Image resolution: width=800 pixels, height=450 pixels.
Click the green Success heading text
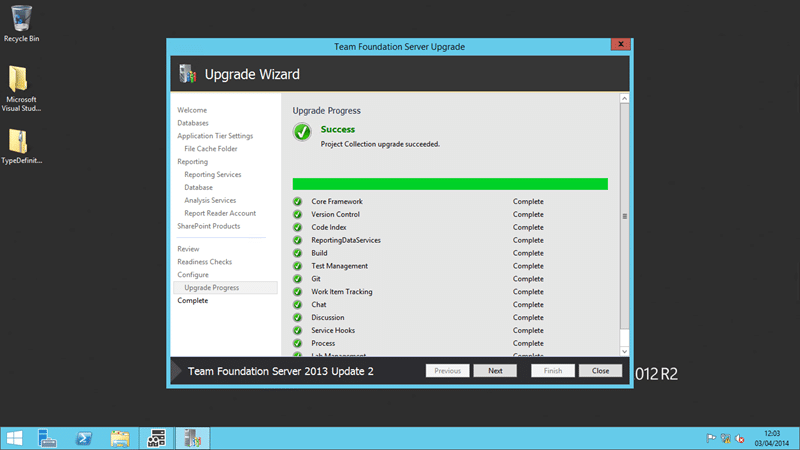pos(338,130)
